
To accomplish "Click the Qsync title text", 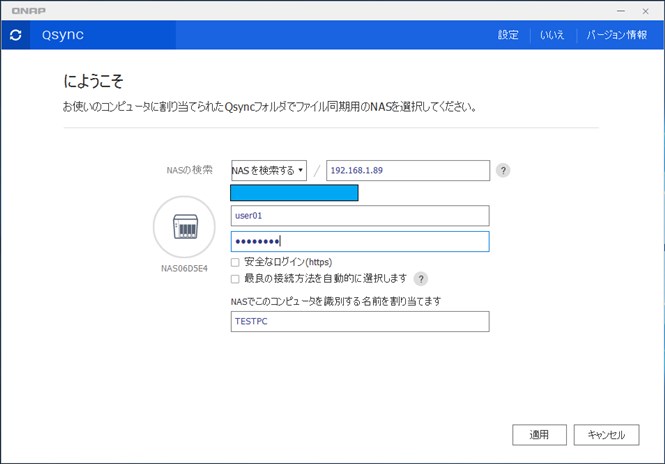I will pyautogui.click(x=63, y=35).
